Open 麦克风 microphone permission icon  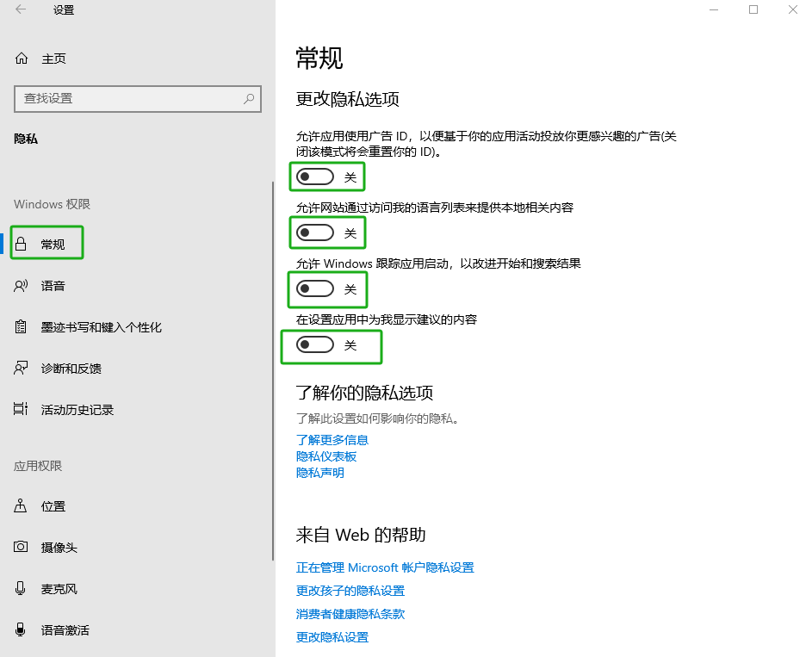point(22,589)
